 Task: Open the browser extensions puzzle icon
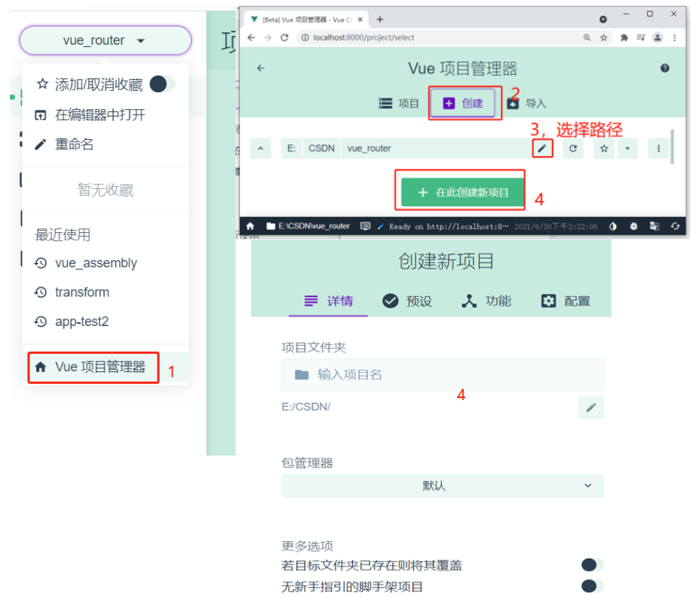coord(624,38)
